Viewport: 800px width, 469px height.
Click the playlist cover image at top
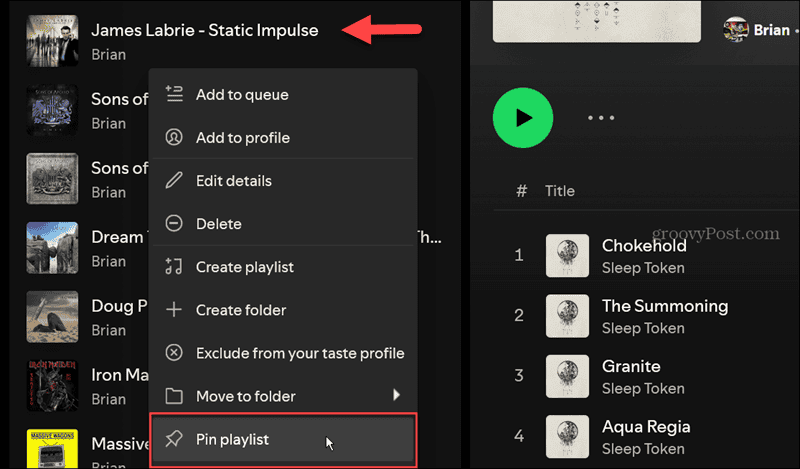tap(597, 21)
